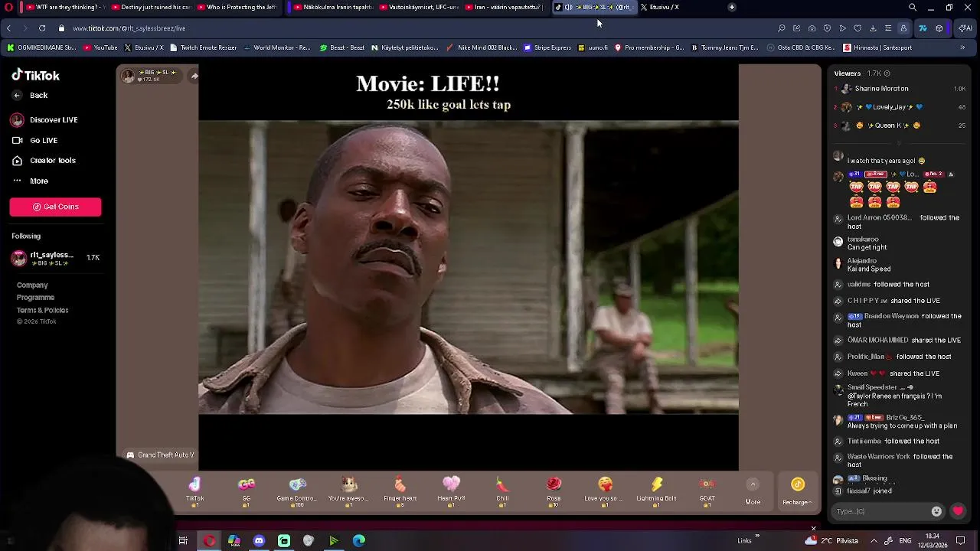
Task: Open the ENG language switcher
Action: [x=904, y=541]
